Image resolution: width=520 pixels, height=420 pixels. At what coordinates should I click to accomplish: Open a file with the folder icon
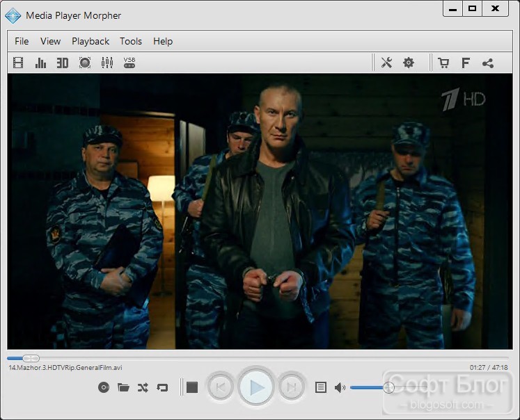pos(123,387)
